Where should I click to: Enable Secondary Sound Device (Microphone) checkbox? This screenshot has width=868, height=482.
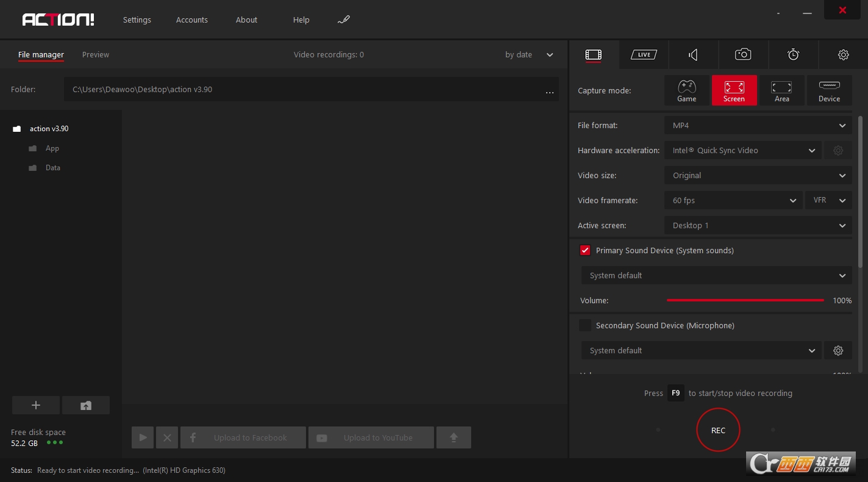click(x=585, y=325)
